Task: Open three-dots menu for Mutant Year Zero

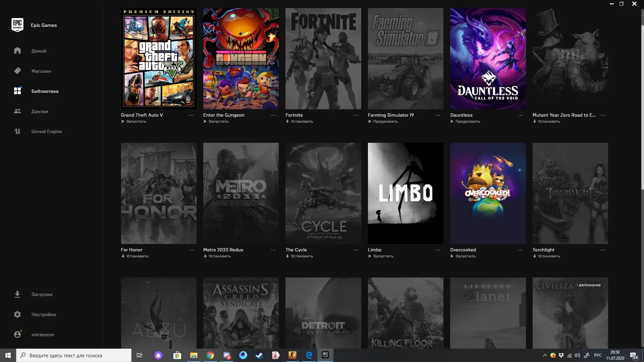Action: tap(603, 115)
